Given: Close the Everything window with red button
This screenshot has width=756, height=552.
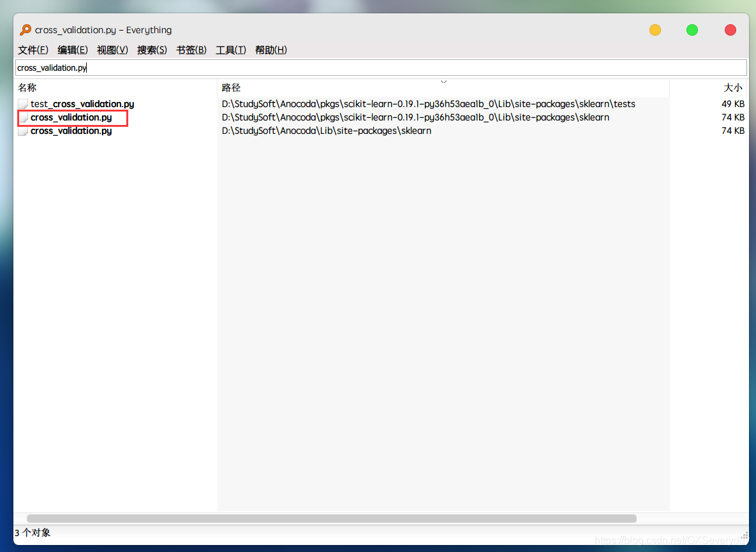Looking at the screenshot, I should point(730,30).
